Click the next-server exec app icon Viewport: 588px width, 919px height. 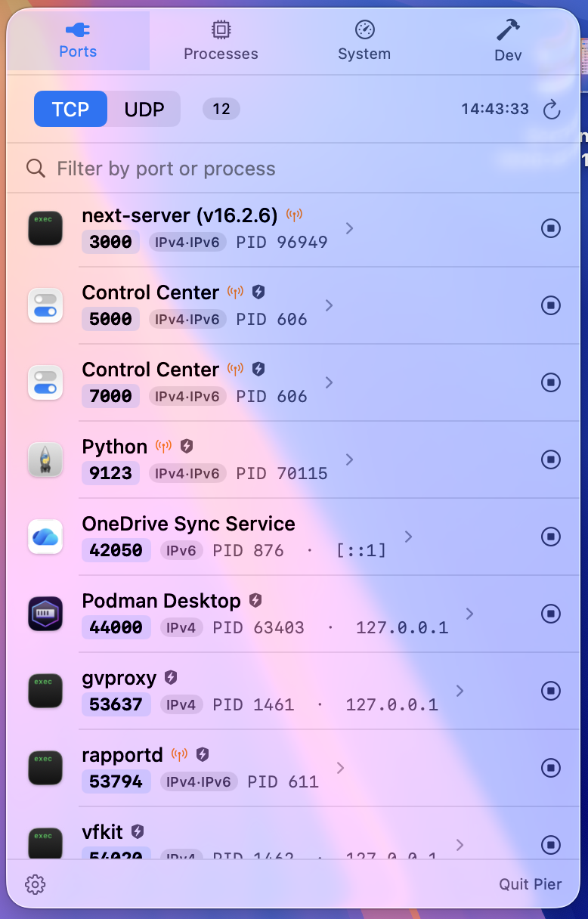45,228
